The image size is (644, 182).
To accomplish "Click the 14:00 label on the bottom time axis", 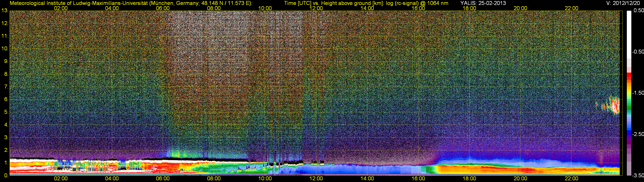I will [x=367, y=179].
